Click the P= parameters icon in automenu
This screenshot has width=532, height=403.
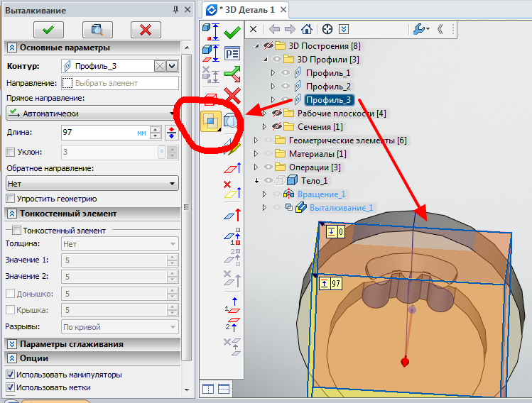(232, 53)
